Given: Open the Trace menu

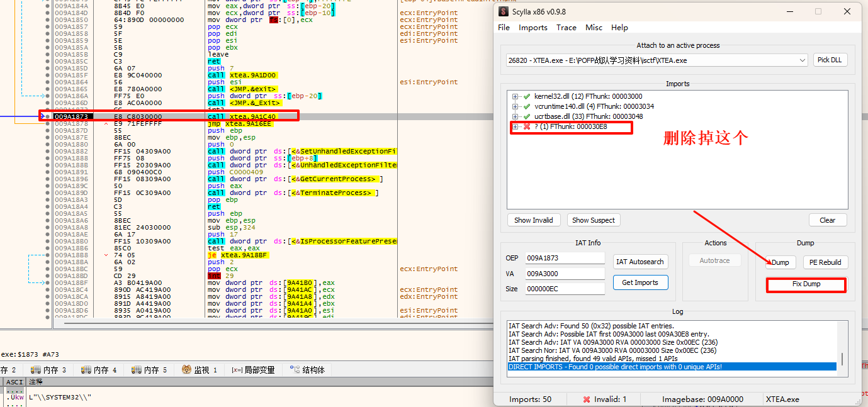Looking at the screenshot, I should coord(566,28).
